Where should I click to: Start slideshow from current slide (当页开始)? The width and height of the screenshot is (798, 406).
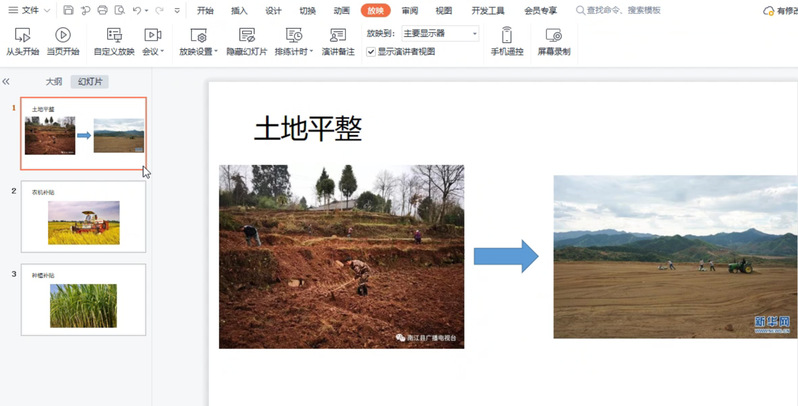pos(62,40)
